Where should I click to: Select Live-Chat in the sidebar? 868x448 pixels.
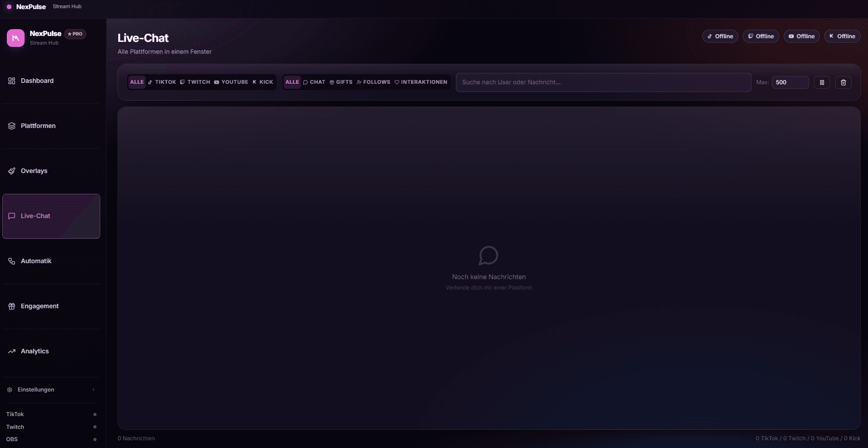51,216
